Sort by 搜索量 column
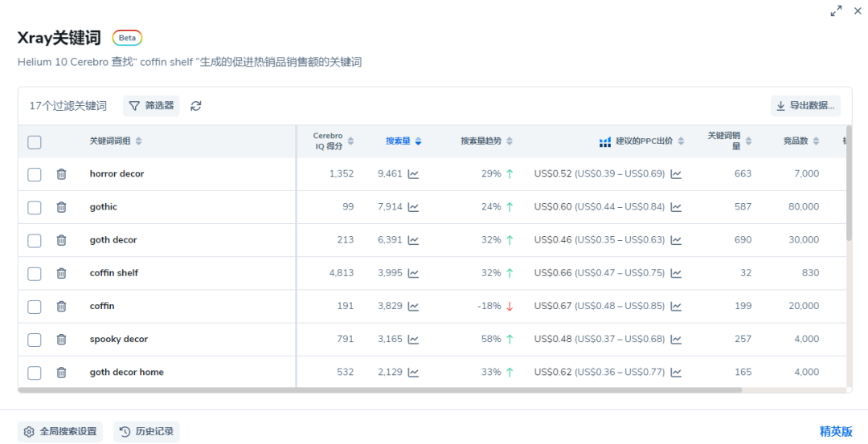868x444 pixels. pyautogui.click(x=403, y=141)
